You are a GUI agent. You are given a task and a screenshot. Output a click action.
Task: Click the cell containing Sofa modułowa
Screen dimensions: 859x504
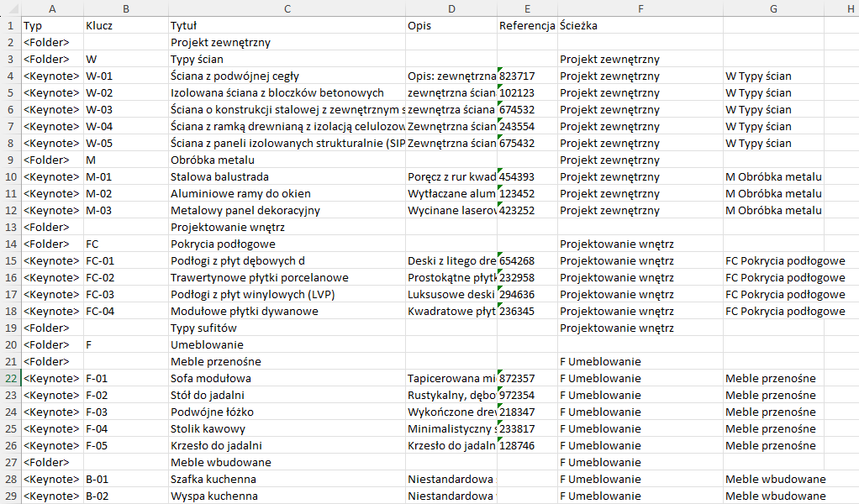[287, 378]
